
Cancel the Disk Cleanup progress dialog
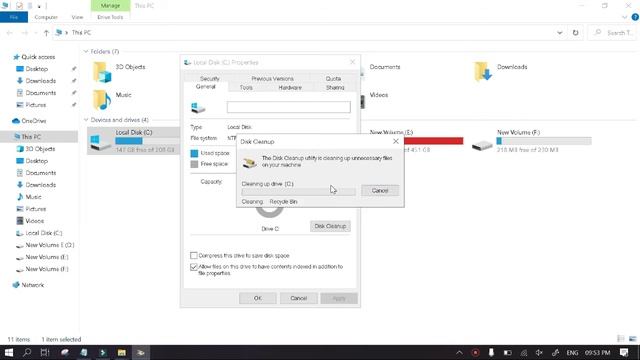click(x=380, y=191)
